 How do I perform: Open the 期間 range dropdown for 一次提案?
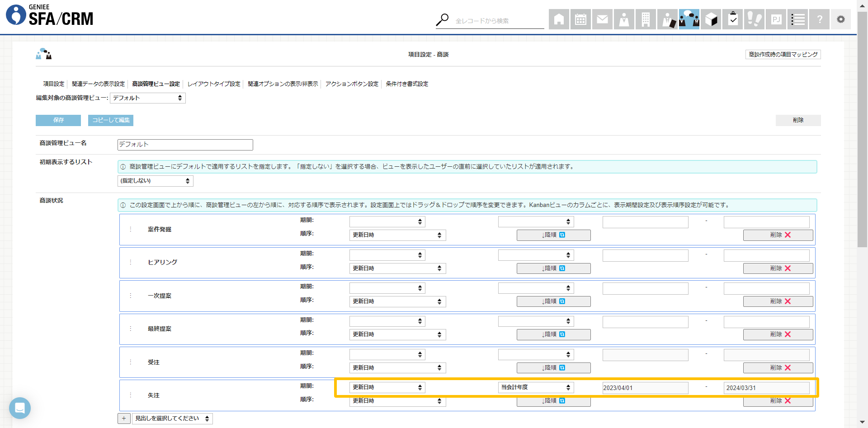pos(536,288)
